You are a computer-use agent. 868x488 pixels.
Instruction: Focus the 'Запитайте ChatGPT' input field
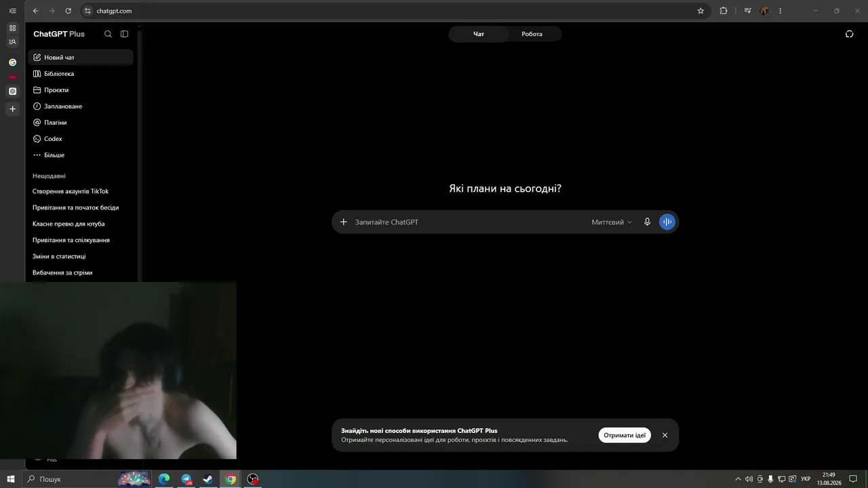pyautogui.click(x=469, y=222)
